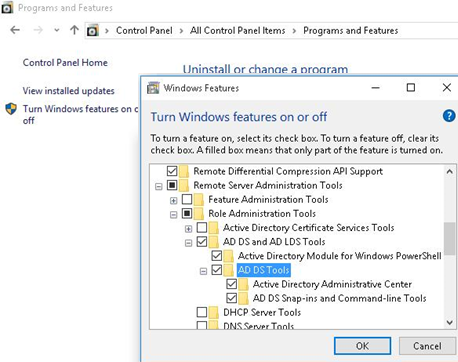Collapse the Role Administration Tools node

click(173, 215)
